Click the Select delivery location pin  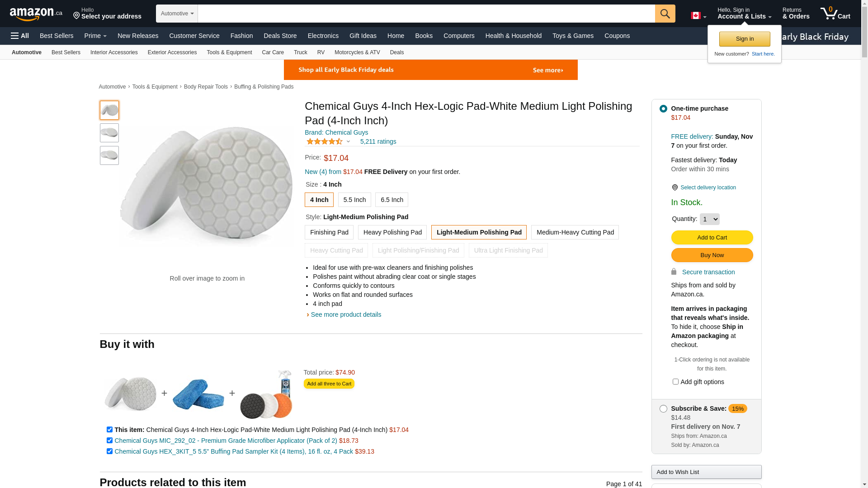pos(675,188)
